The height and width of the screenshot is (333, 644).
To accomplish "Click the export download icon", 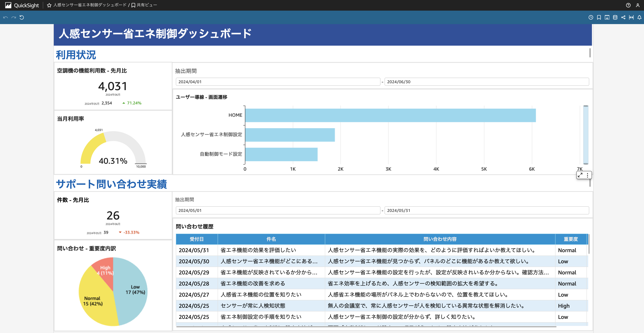I will pos(607,17).
